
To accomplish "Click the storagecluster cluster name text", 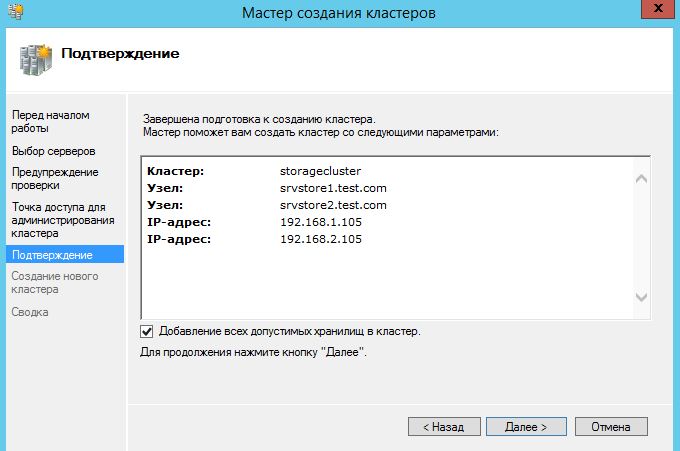I will (320, 171).
